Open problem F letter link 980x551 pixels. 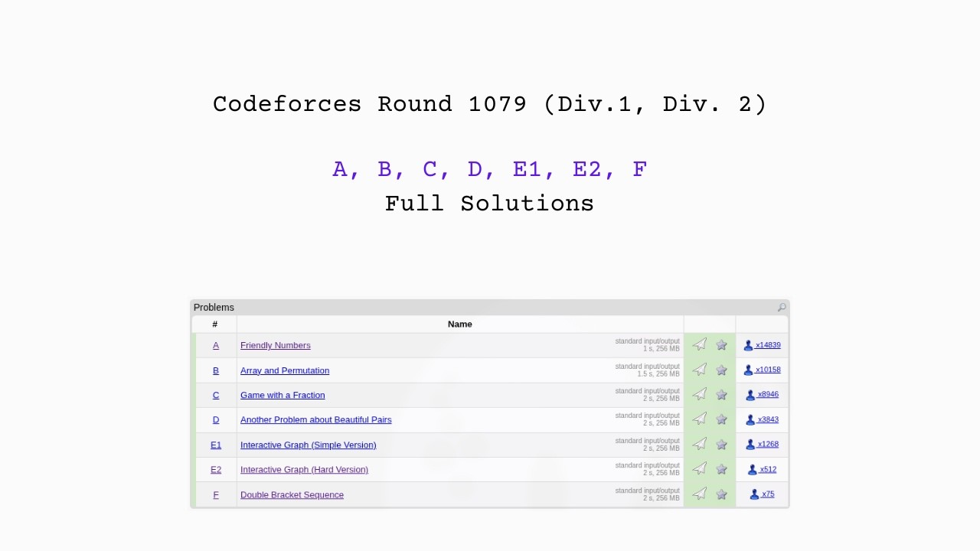pos(216,494)
